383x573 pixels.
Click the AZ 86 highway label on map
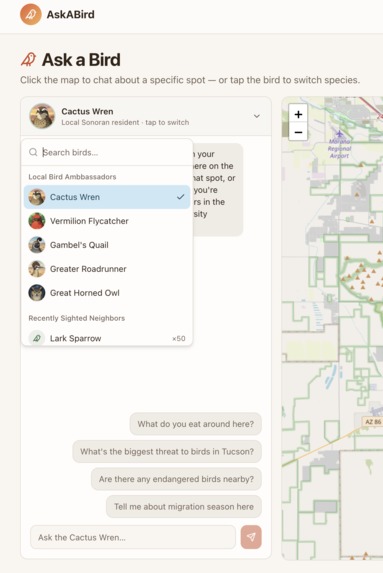tap(373, 422)
